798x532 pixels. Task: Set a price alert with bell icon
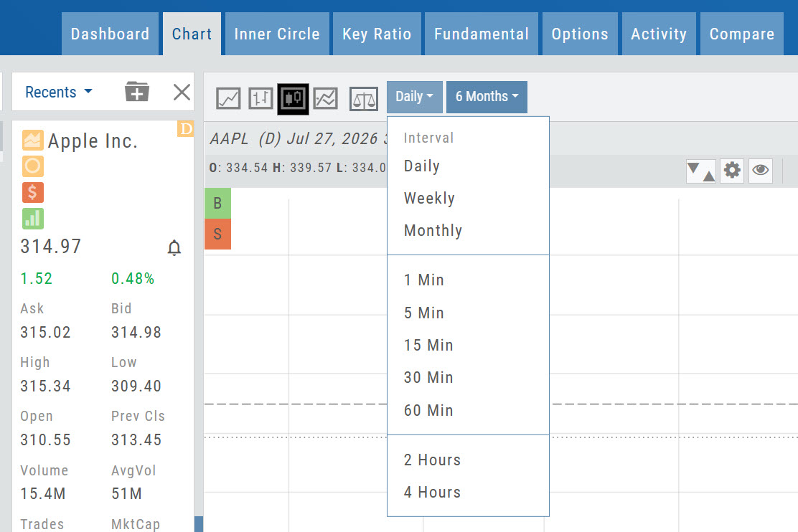174,247
